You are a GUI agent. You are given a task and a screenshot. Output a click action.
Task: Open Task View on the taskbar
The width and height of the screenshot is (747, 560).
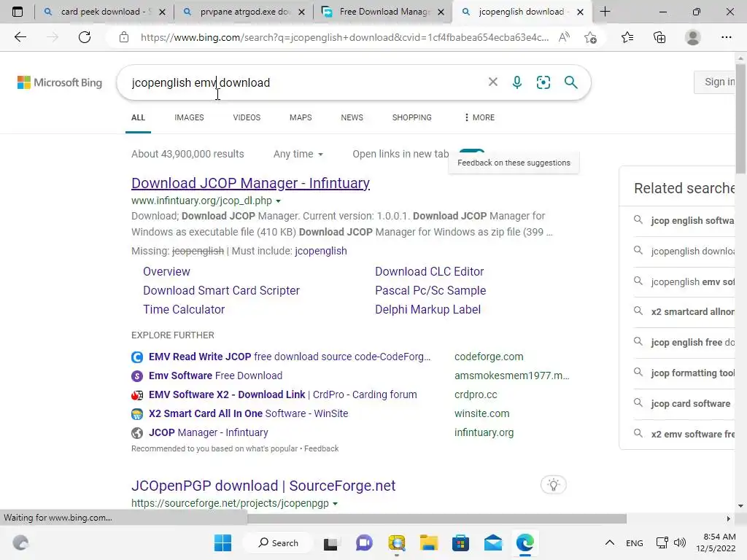tap(330, 543)
